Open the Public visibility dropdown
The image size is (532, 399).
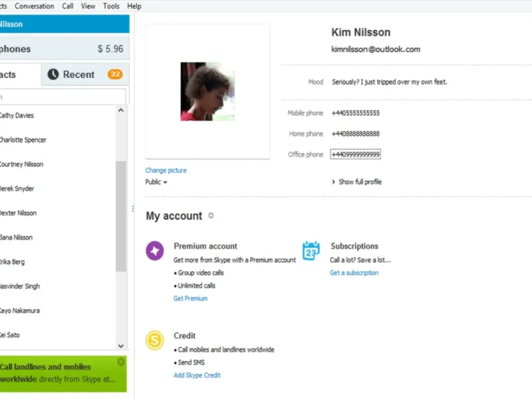(156, 182)
